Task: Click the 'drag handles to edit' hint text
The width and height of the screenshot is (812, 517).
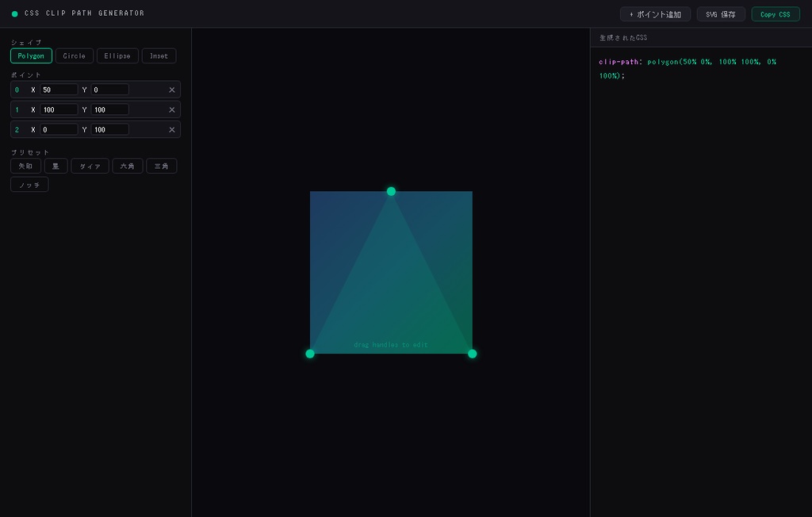Action: pyautogui.click(x=391, y=344)
